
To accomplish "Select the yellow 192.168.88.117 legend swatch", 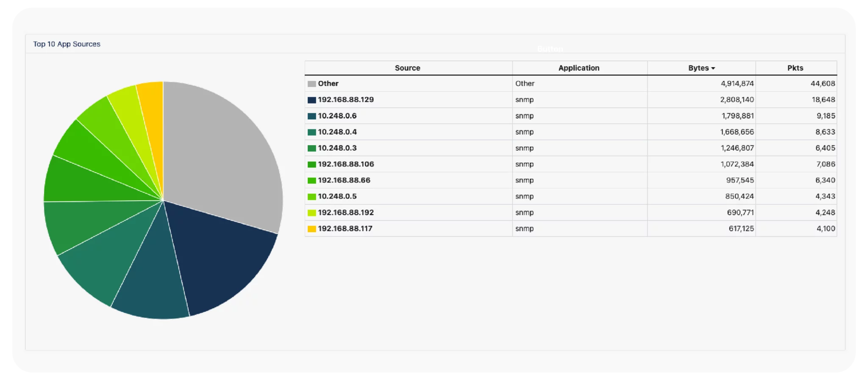I will [x=312, y=229].
